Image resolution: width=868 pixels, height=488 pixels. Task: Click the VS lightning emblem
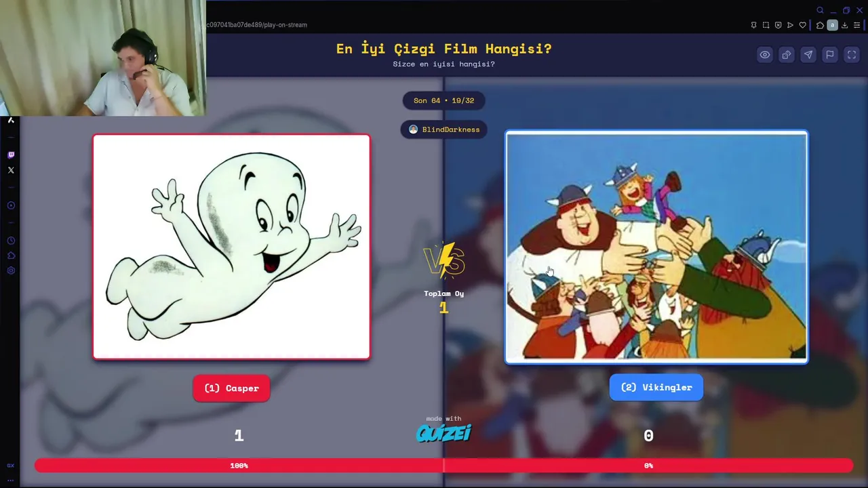[x=443, y=261]
